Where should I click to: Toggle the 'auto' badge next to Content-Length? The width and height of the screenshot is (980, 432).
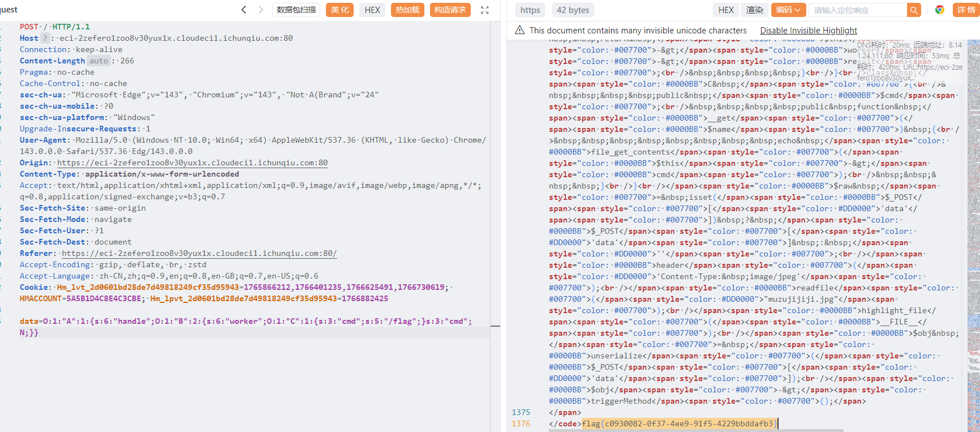tap(98, 61)
